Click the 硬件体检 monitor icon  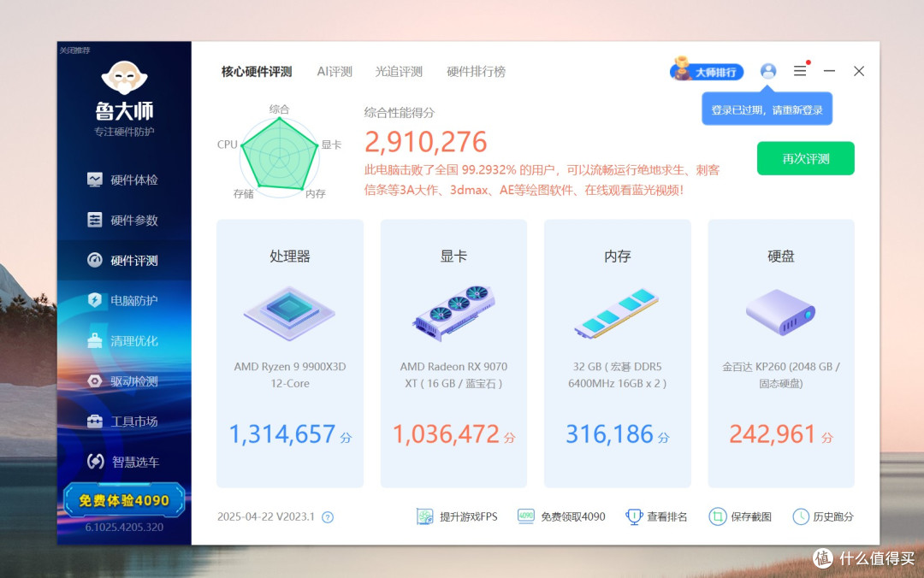[x=94, y=180]
